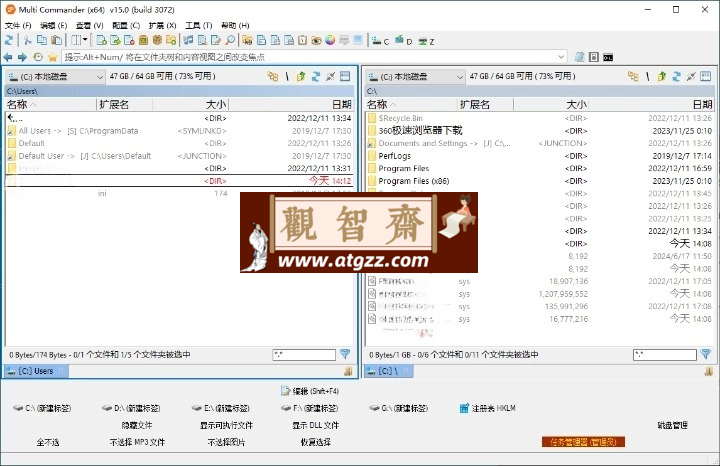720x466 pixels.
Task: Go back with the left arrow
Action: pyautogui.click(x=8, y=57)
